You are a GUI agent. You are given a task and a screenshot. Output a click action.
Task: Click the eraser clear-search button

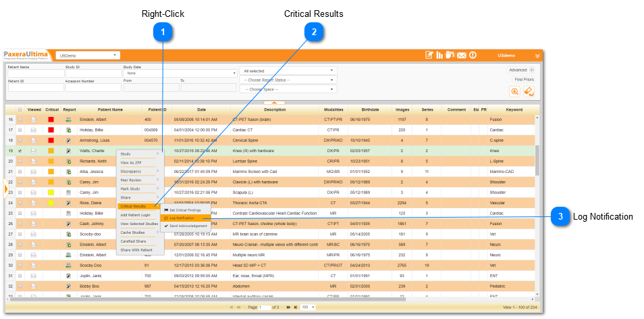pos(529,91)
